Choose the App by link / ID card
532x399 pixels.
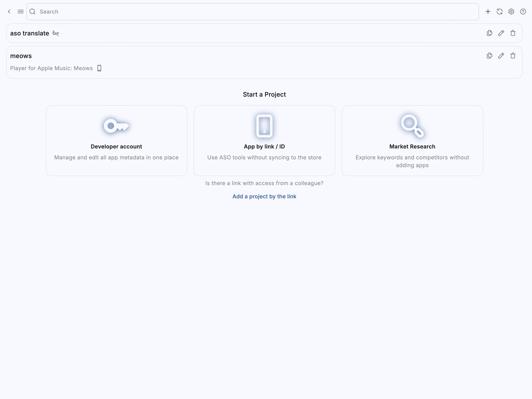click(x=264, y=140)
